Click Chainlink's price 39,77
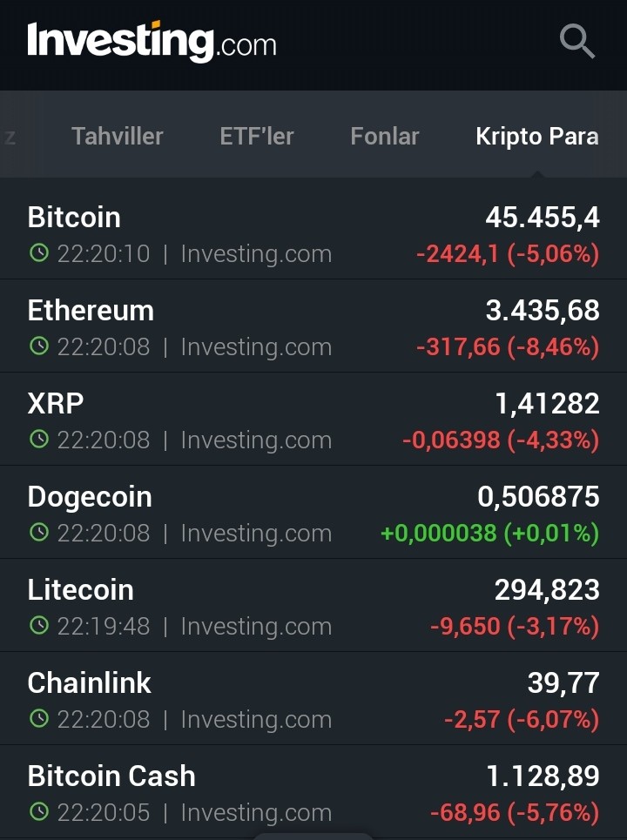Viewport: 627px width, 840px height. pyautogui.click(x=563, y=683)
